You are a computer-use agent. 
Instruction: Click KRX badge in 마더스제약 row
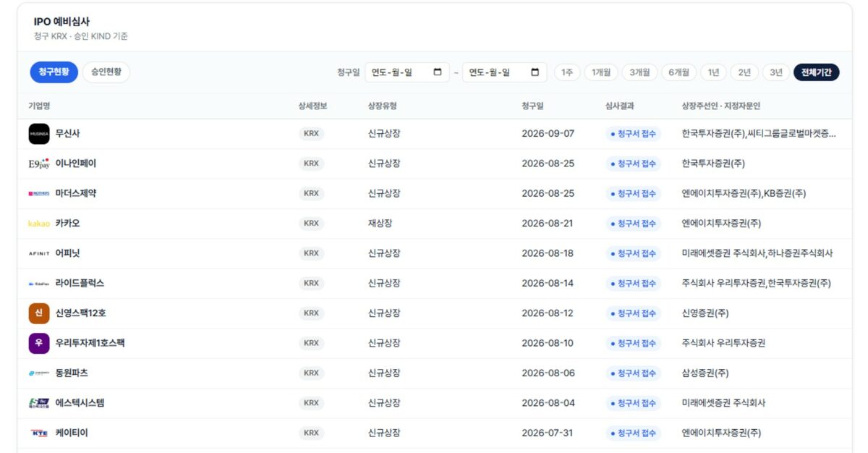[311, 194]
